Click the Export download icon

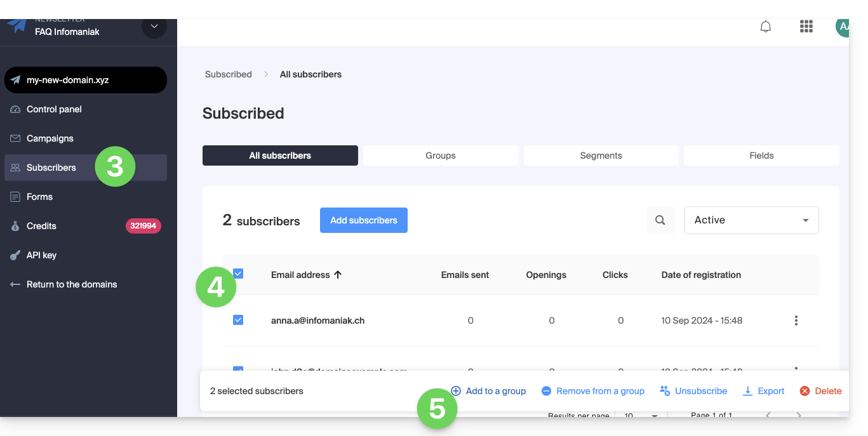point(748,391)
